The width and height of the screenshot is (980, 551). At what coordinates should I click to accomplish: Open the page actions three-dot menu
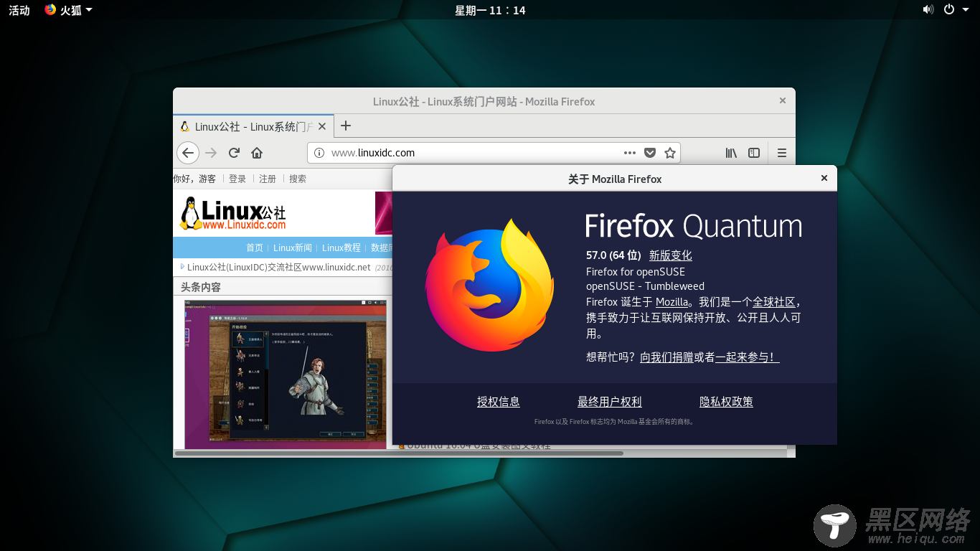click(x=630, y=153)
